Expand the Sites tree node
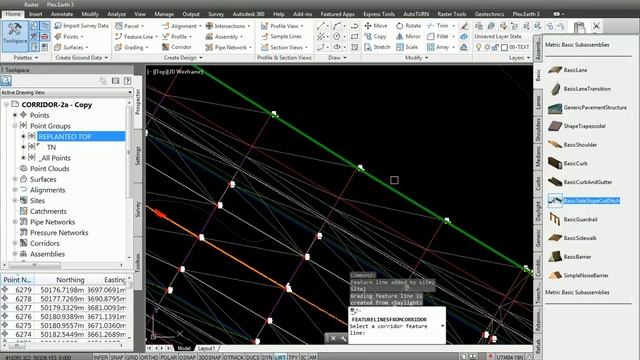The image size is (640, 360). [15, 200]
